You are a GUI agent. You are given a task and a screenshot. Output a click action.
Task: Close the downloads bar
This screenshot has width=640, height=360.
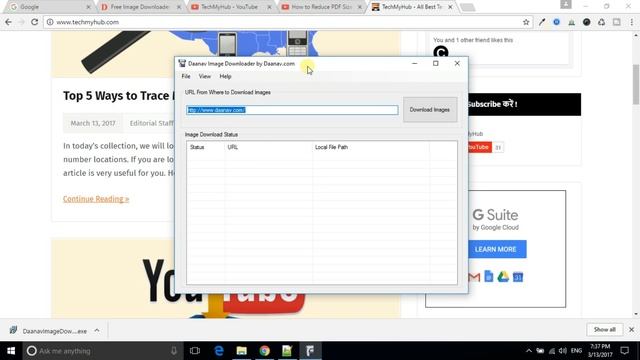coord(631,329)
